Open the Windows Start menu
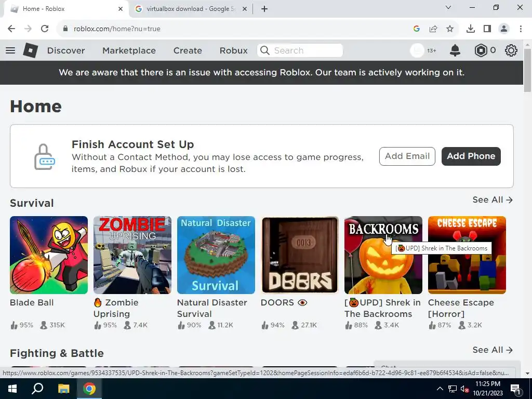Viewport: 532px width, 399px height. (x=12, y=389)
